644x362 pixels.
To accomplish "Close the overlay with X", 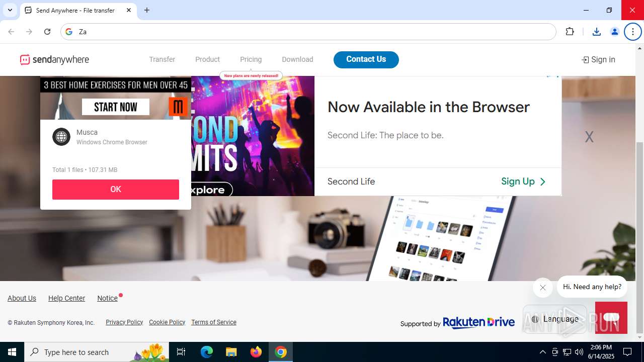I will coord(589,137).
